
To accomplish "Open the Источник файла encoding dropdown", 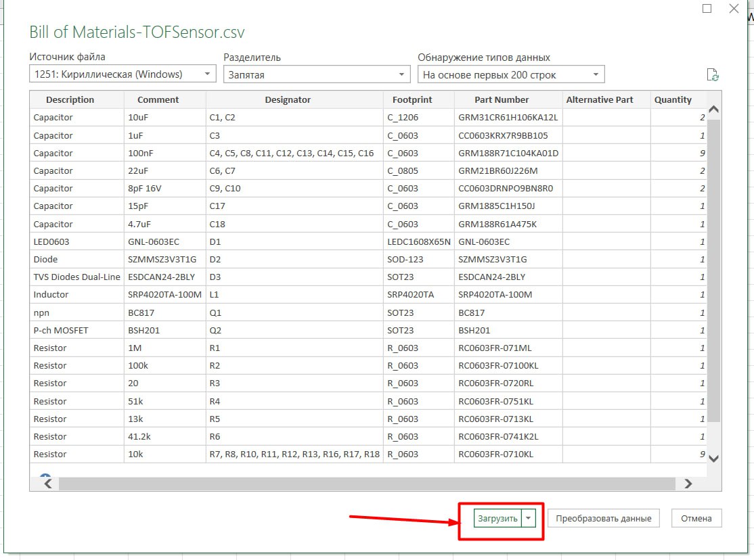I will [123, 74].
